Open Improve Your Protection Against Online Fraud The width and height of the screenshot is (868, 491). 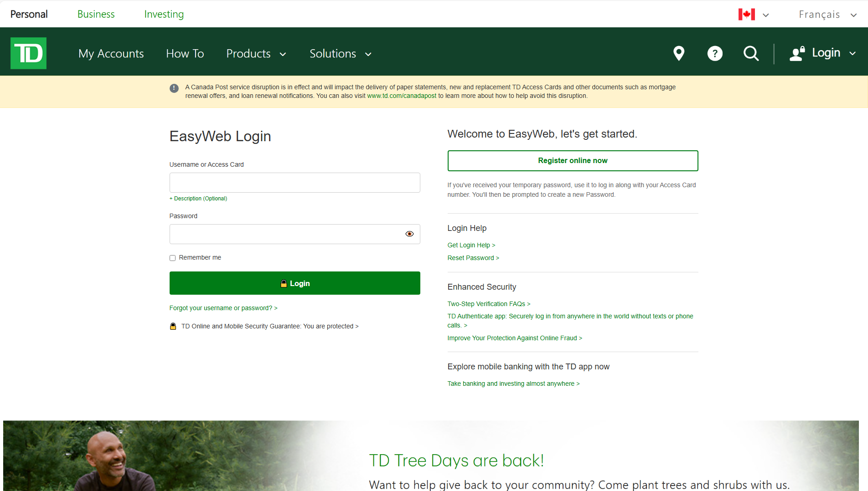(x=515, y=338)
